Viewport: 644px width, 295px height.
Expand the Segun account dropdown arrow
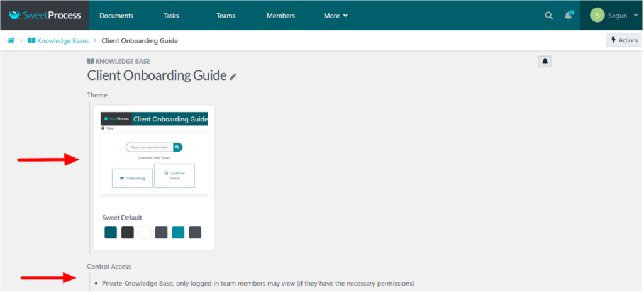point(636,16)
